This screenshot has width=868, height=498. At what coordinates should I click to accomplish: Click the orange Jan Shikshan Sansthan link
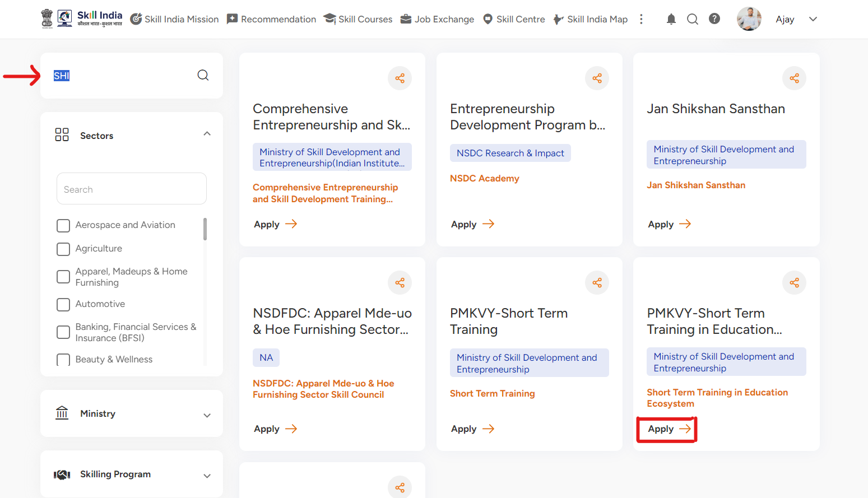tap(696, 185)
